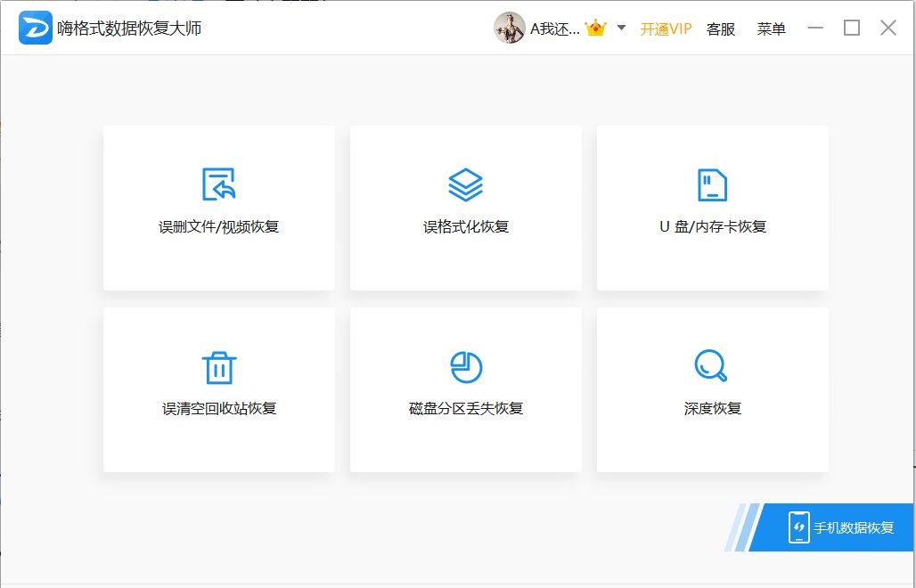
Task: Maximize the application window
Action: [x=852, y=28]
